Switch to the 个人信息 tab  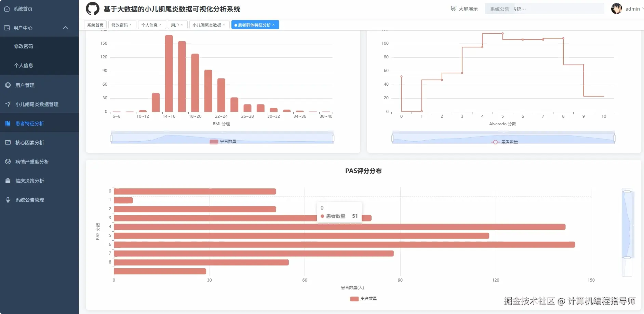tap(150, 25)
